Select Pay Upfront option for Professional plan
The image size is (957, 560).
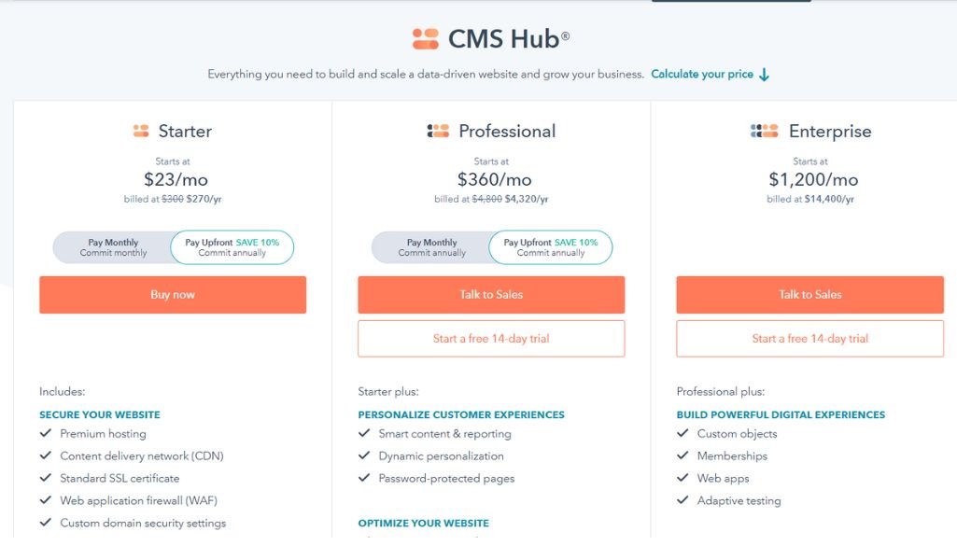551,247
